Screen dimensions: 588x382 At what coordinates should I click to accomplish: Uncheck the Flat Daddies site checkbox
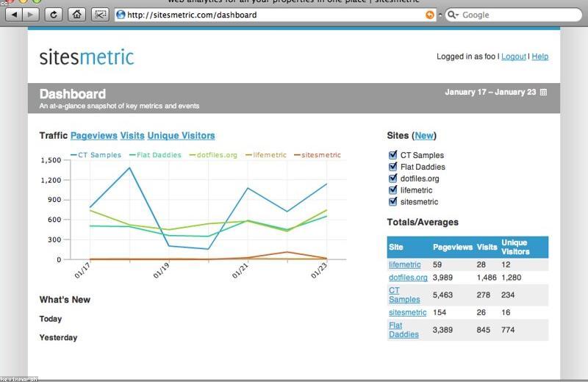click(392, 167)
